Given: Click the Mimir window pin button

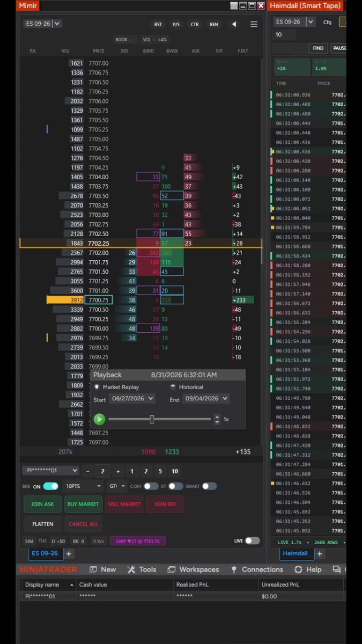Looking at the screenshot, I should (234, 6).
